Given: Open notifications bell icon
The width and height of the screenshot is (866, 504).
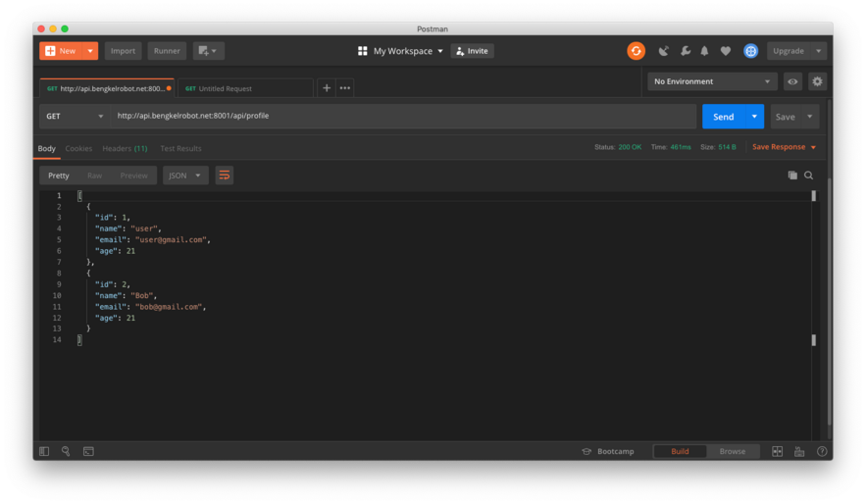Looking at the screenshot, I should click(x=704, y=51).
